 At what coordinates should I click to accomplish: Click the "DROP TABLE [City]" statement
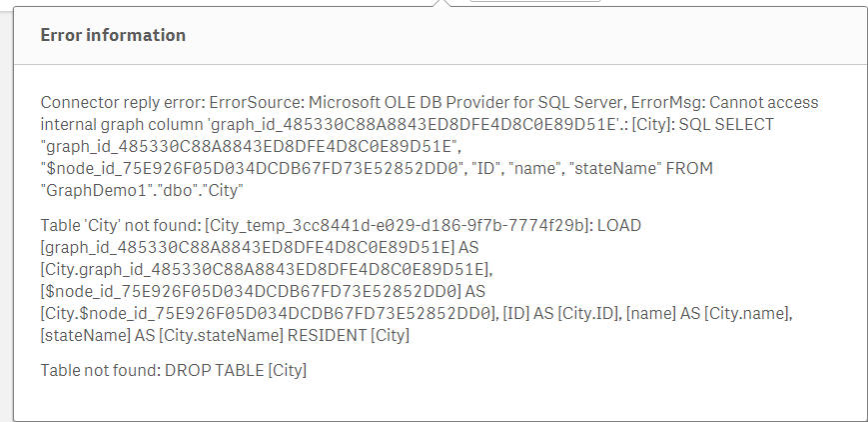click(x=236, y=370)
